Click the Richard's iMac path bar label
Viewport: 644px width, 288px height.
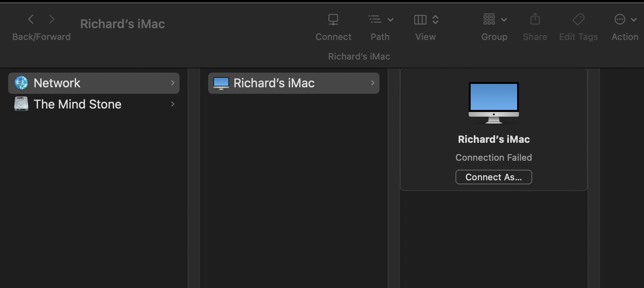(x=359, y=56)
